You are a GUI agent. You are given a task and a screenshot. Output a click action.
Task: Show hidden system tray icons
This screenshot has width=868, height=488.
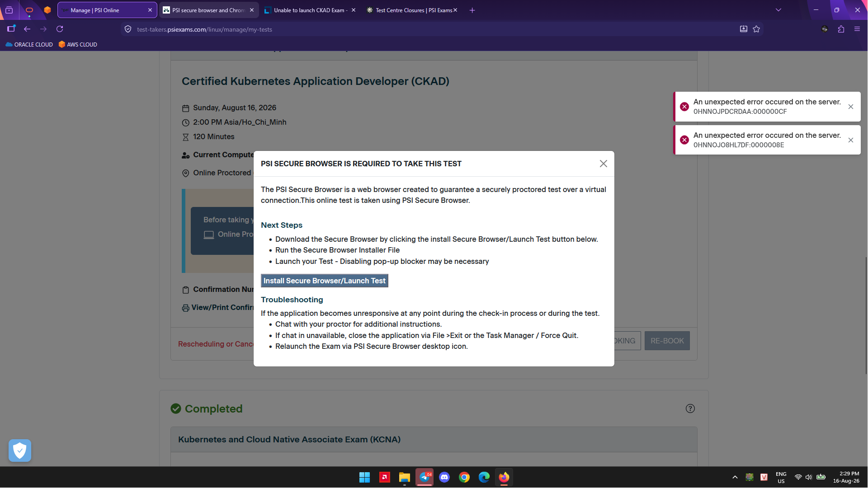[735, 477]
